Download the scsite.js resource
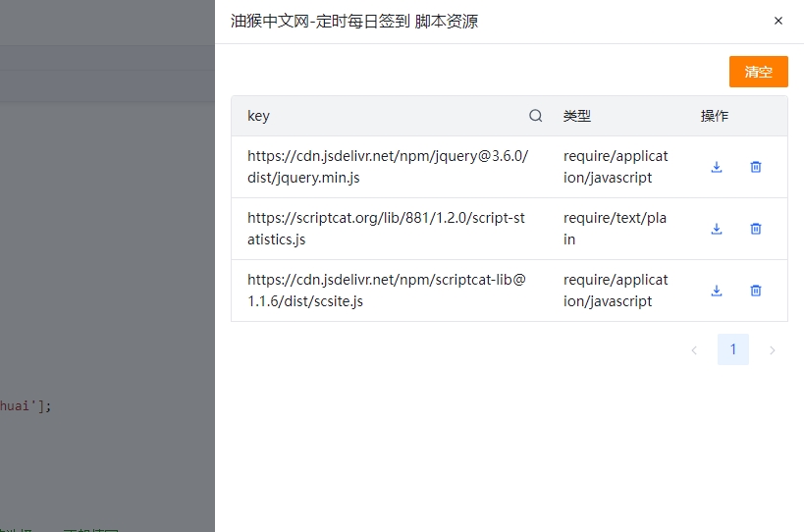This screenshot has height=532, width=804. coord(717,291)
